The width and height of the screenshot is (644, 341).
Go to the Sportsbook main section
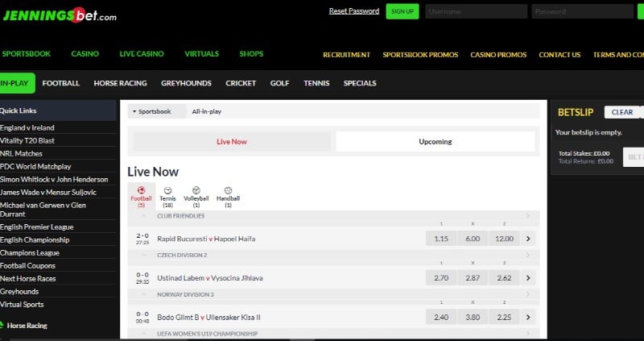click(x=27, y=54)
